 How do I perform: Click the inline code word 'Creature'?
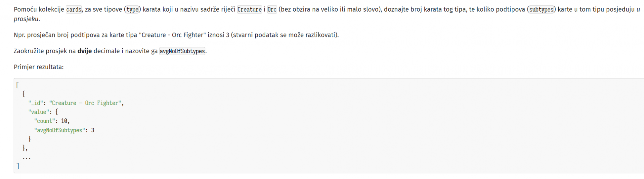point(250,9)
